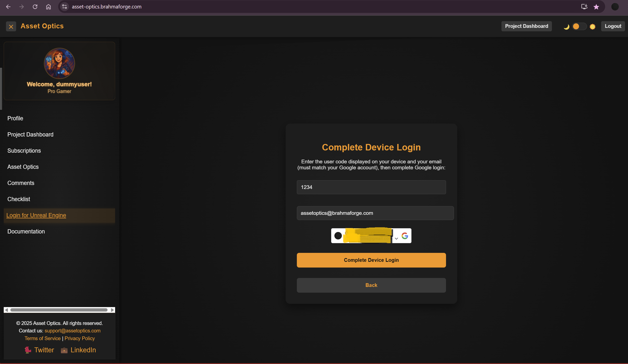
Task: Open the Terms of Service link
Action: 42,338
